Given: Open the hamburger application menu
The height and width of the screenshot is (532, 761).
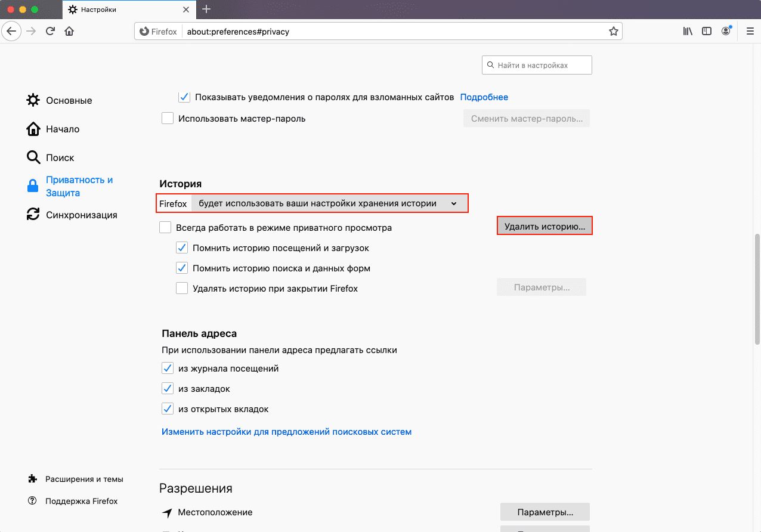Looking at the screenshot, I should pos(750,31).
